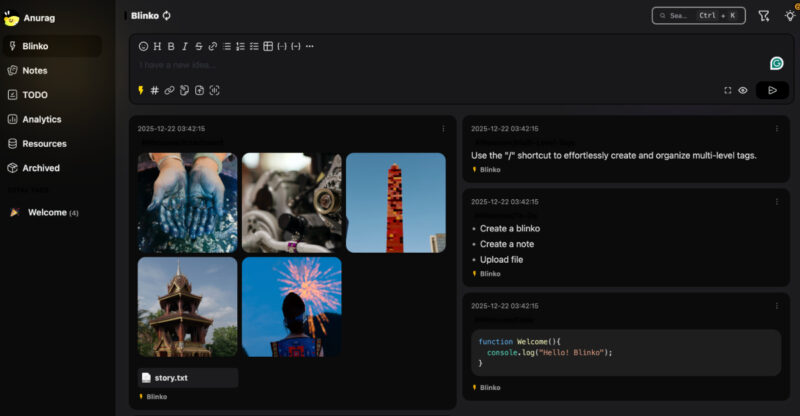Click the AI note icon in editor bottom bar

click(184, 90)
